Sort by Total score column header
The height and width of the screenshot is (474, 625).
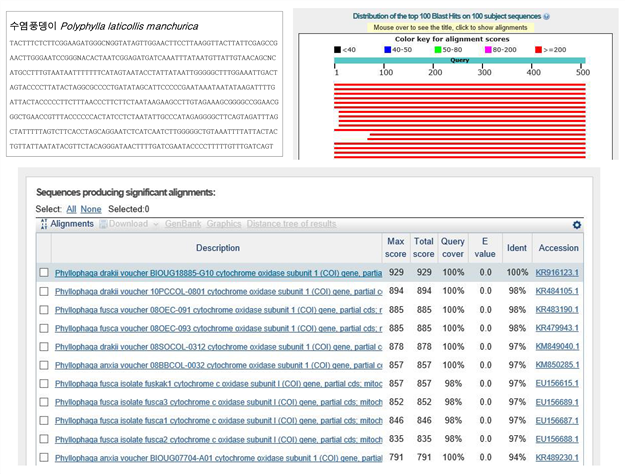click(x=423, y=248)
